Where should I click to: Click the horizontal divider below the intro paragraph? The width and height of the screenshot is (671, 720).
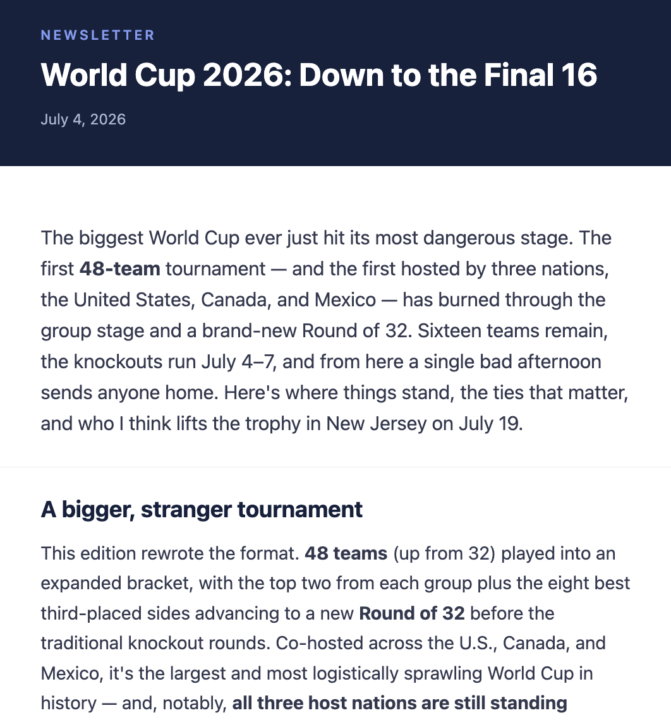pos(335,467)
